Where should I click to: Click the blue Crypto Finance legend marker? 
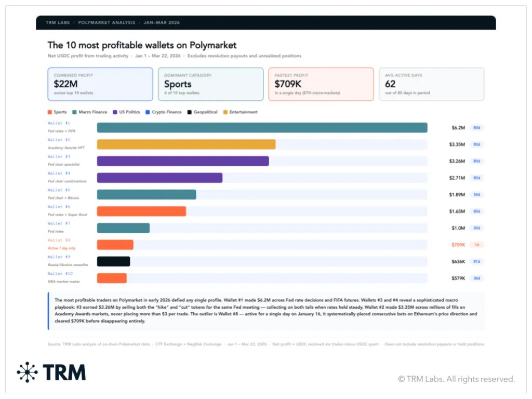click(148, 112)
